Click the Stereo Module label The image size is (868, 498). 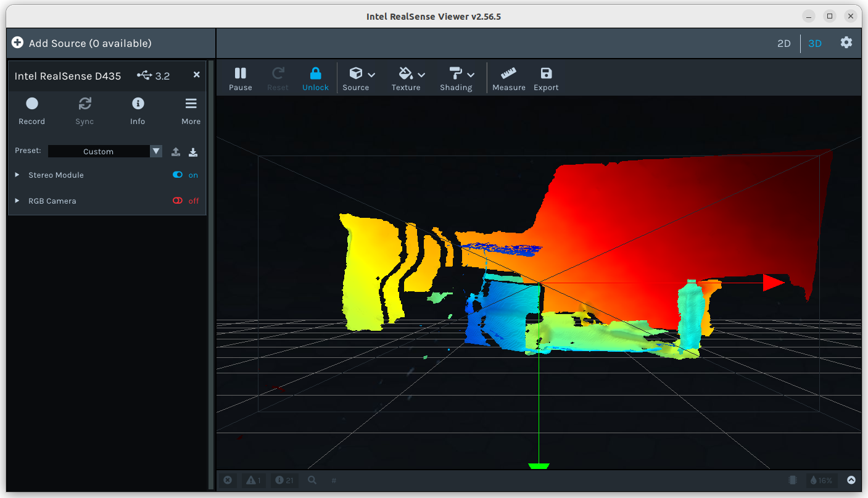[x=56, y=175]
